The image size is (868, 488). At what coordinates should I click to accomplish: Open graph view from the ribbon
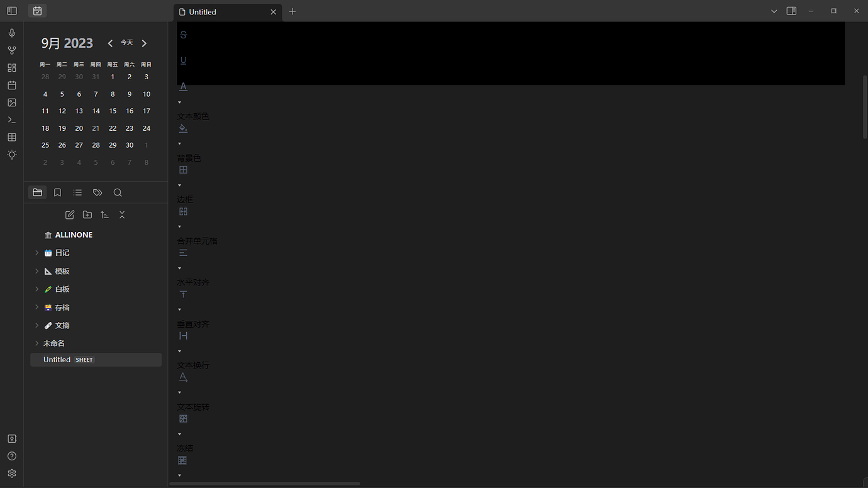pos(12,50)
